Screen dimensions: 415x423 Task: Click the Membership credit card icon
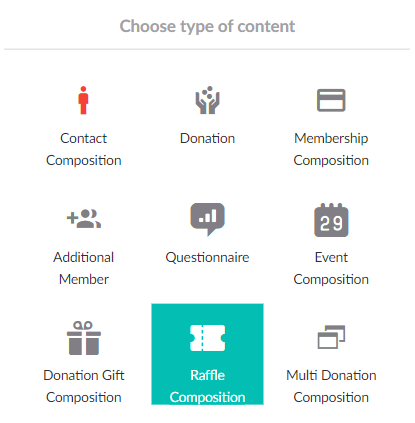(331, 100)
